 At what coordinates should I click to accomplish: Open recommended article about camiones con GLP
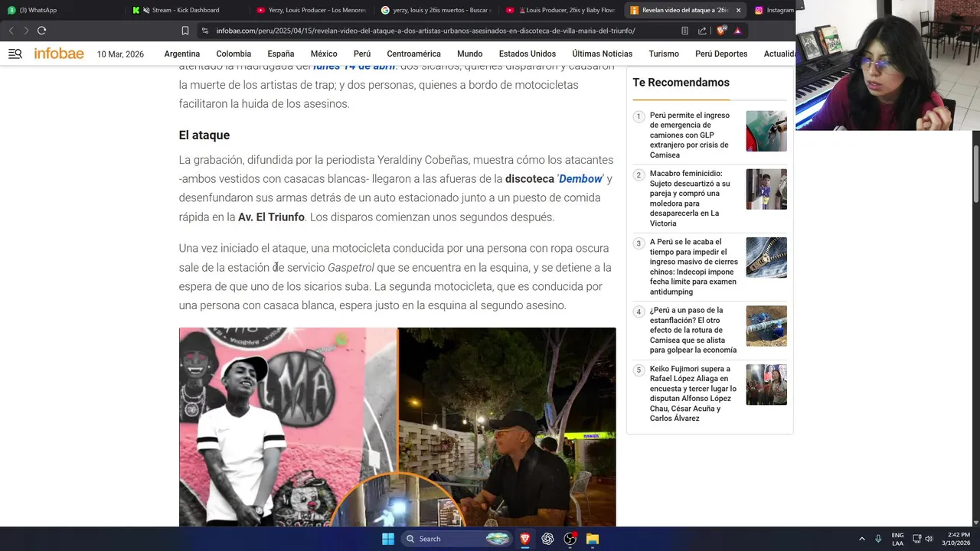click(691, 135)
